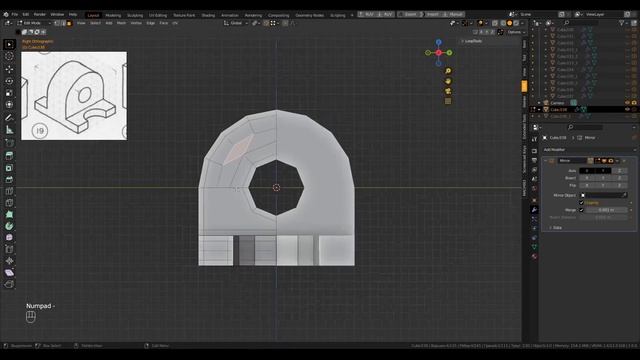Select the Loop Cut tool
The width and height of the screenshot is (640, 360).
click(9, 191)
